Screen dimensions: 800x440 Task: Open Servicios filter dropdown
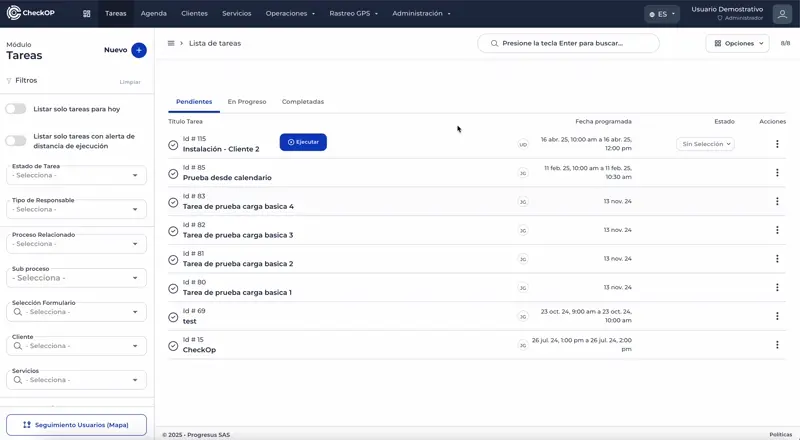coord(77,380)
